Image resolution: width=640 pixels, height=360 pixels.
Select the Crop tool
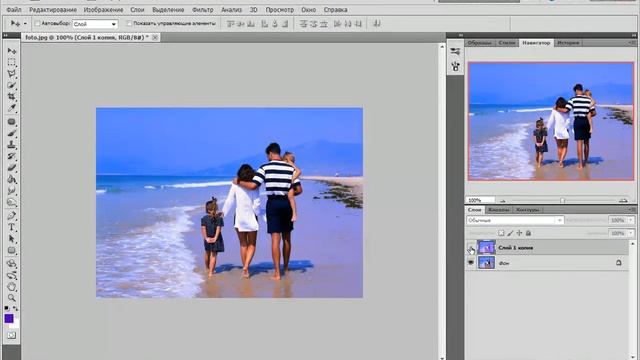(x=11, y=97)
